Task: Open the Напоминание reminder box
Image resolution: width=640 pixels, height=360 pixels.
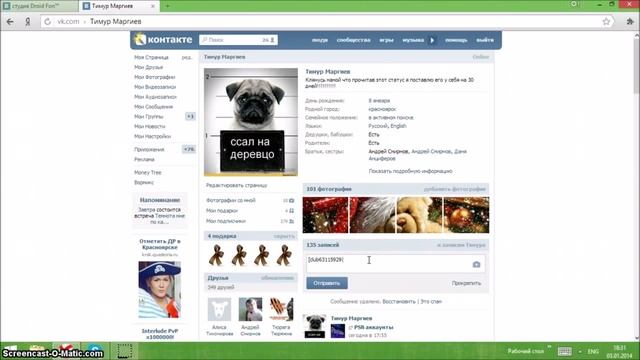Action: [x=160, y=211]
